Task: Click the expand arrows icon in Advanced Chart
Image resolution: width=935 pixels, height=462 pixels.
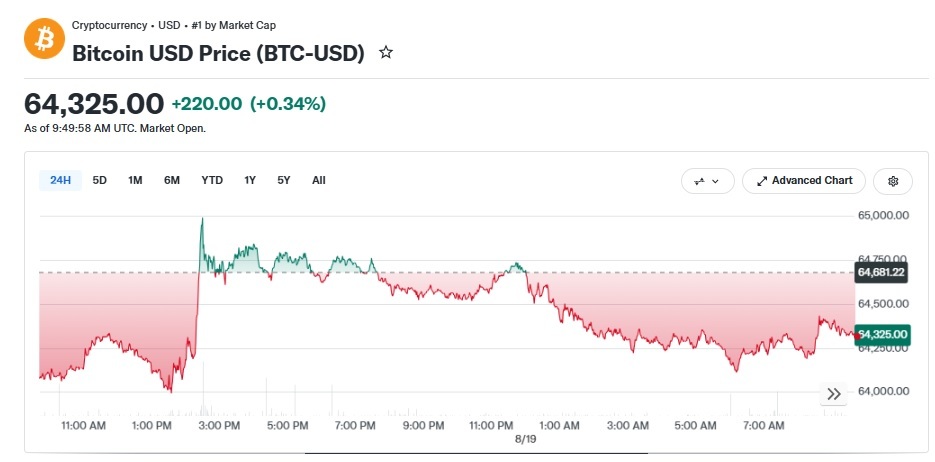Action: coord(761,181)
